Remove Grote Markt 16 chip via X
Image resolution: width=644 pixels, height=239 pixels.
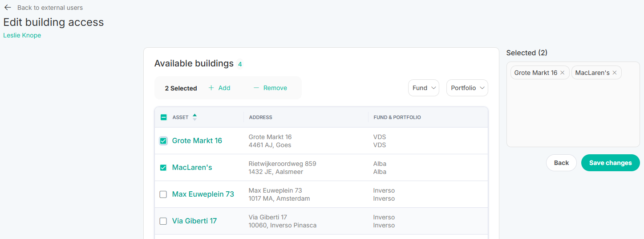[563, 73]
